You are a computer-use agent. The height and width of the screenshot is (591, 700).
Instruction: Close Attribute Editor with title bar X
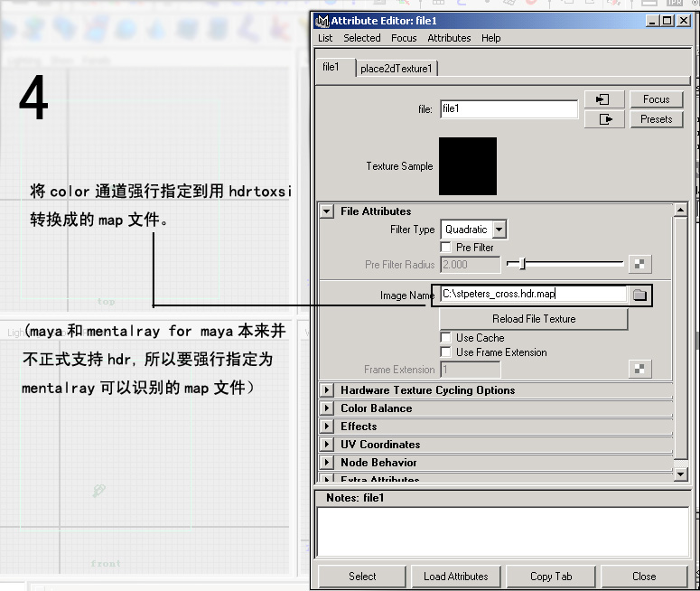[684, 21]
